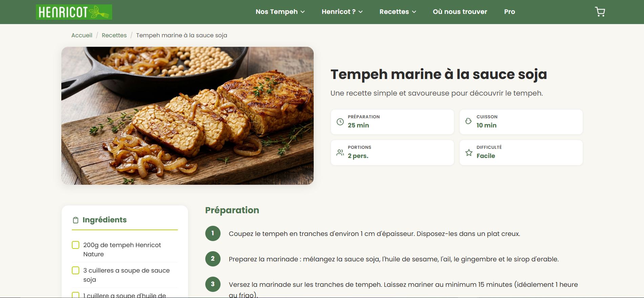Click the step text Versez la marinade sur les tranches
This screenshot has width=644, height=298.
[403, 289]
